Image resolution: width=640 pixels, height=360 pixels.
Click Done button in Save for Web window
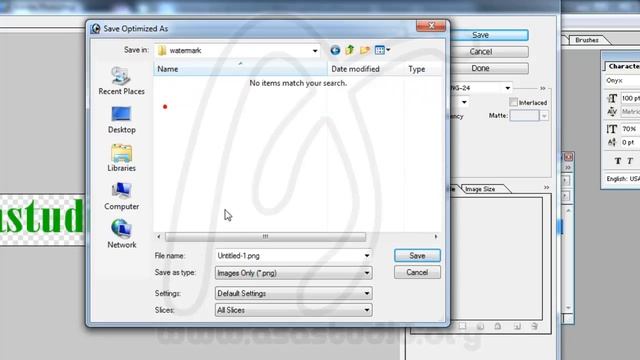[x=489, y=68]
